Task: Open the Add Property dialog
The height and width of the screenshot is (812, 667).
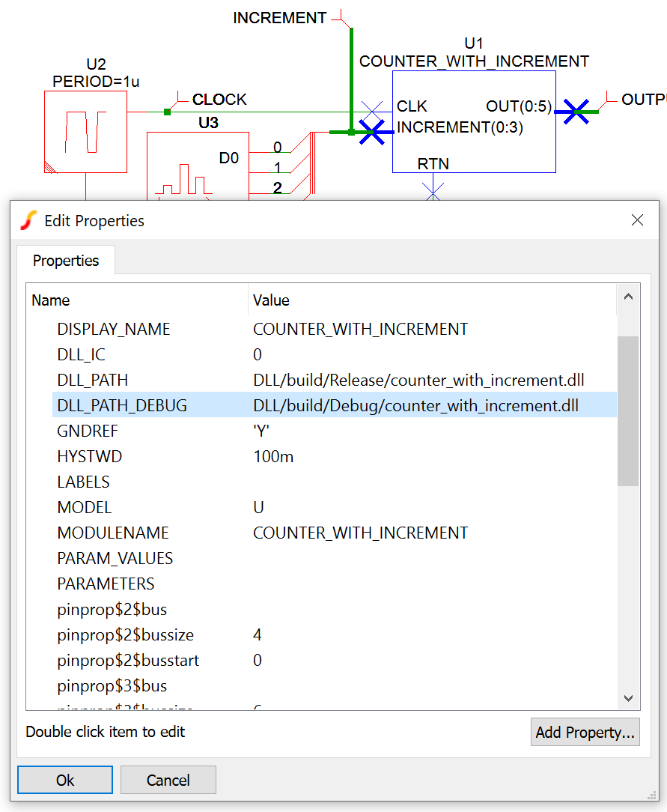Action: click(x=585, y=733)
